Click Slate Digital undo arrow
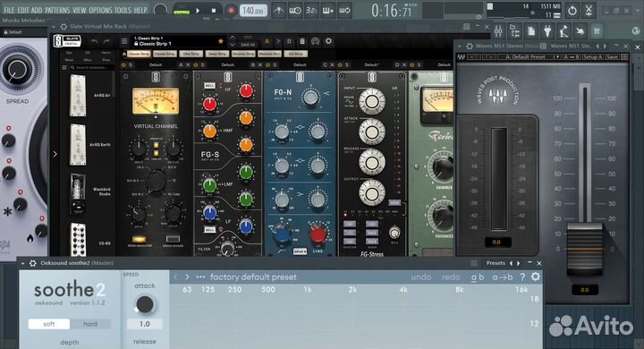The height and width of the screenshot is (349, 644). [95, 41]
